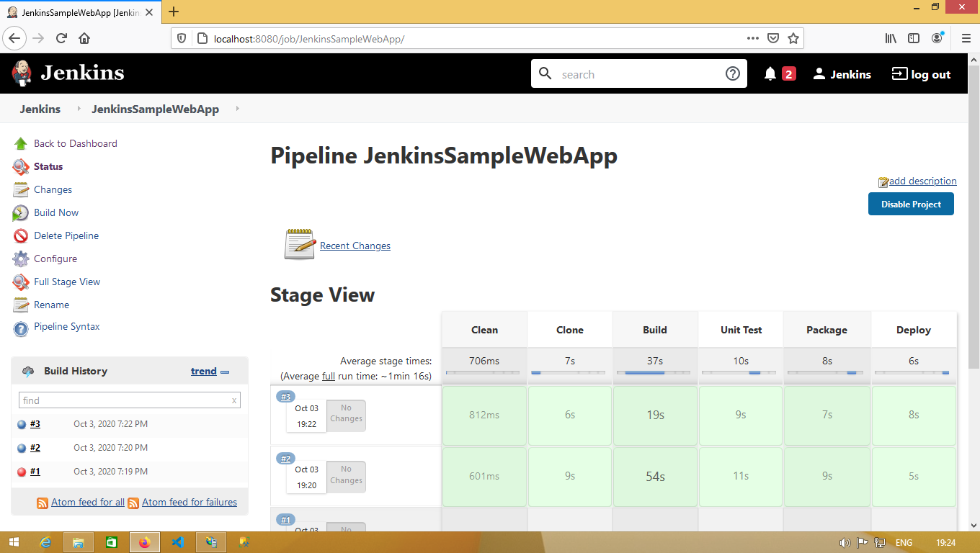980x553 pixels.
Task: Click the Rename notepad icon
Action: click(21, 305)
